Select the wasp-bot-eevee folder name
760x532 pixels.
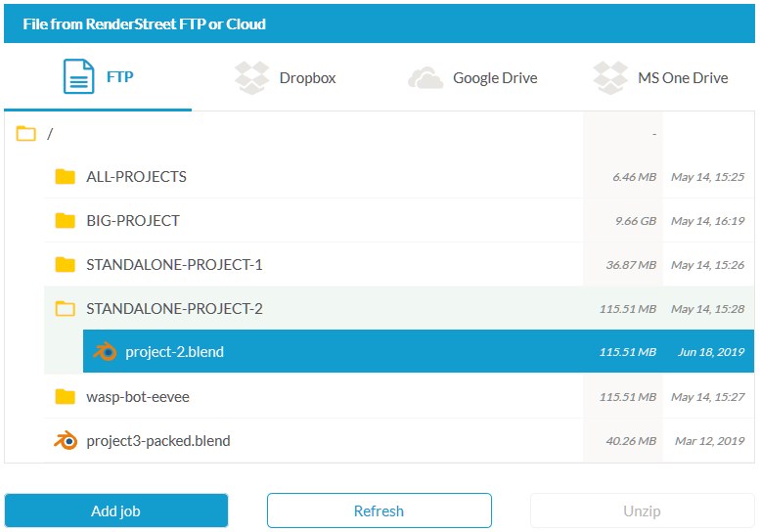[x=138, y=396]
